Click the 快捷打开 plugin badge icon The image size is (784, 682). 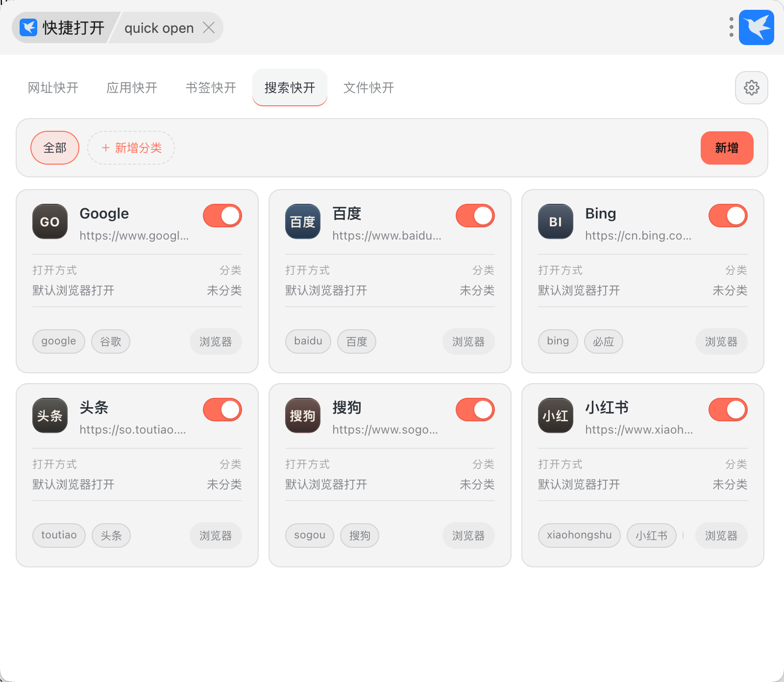point(28,27)
